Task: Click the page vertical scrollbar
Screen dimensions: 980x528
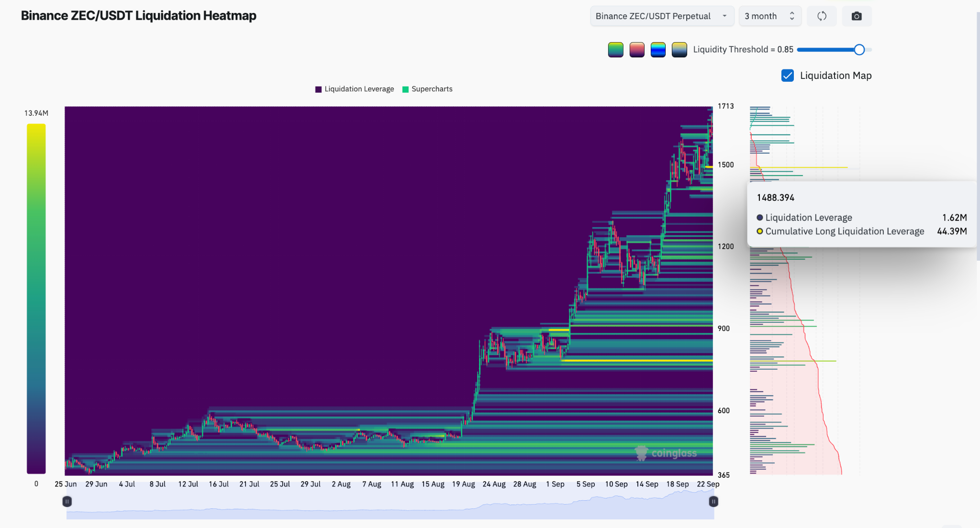Action: pyautogui.click(x=978, y=136)
